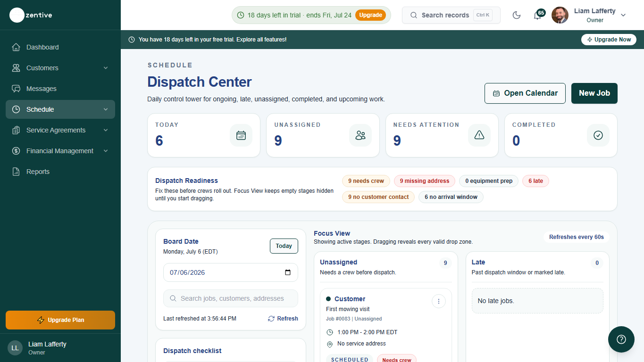The width and height of the screenshot is (644, 362).
Task: Click '6 no arrival window' chip
Action: pyautogui.click(x=451, y=197)
